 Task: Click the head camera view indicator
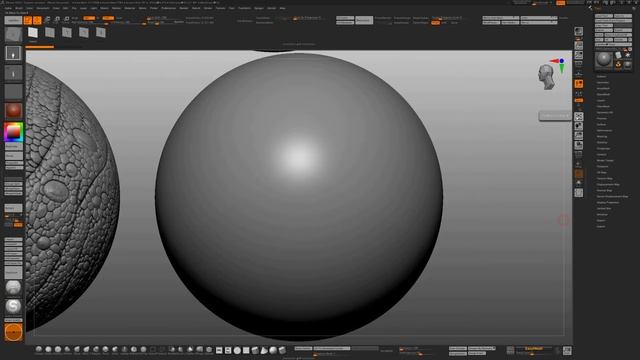tap(546, 77)
